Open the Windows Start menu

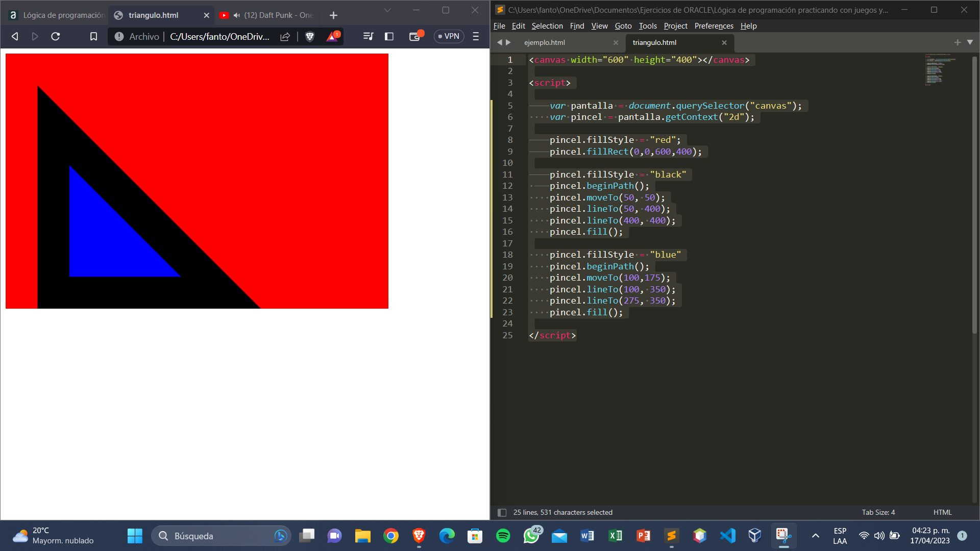pyautogui.click(x=135, y=536)
